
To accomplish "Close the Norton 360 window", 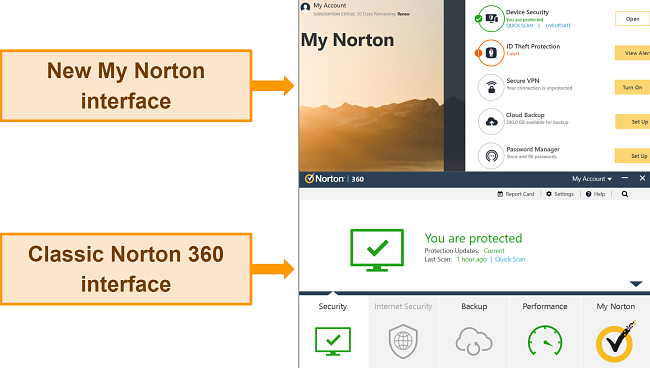I will (642, 178).
